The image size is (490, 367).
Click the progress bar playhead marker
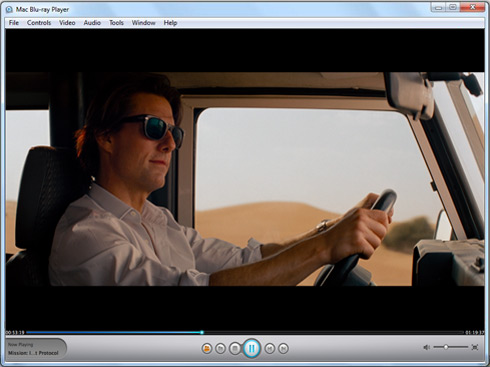(202, 332)
